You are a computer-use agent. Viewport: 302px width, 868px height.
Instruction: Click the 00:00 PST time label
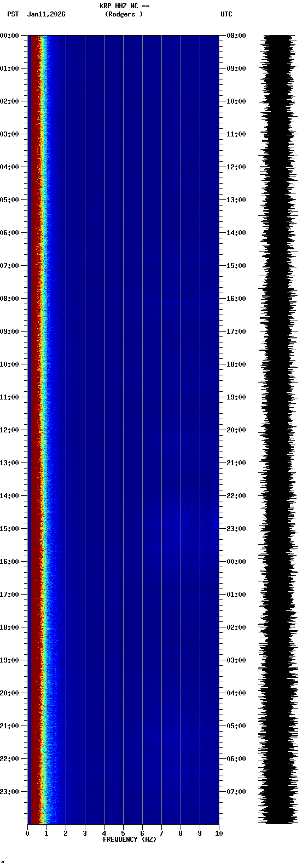[x=9, y=36]
